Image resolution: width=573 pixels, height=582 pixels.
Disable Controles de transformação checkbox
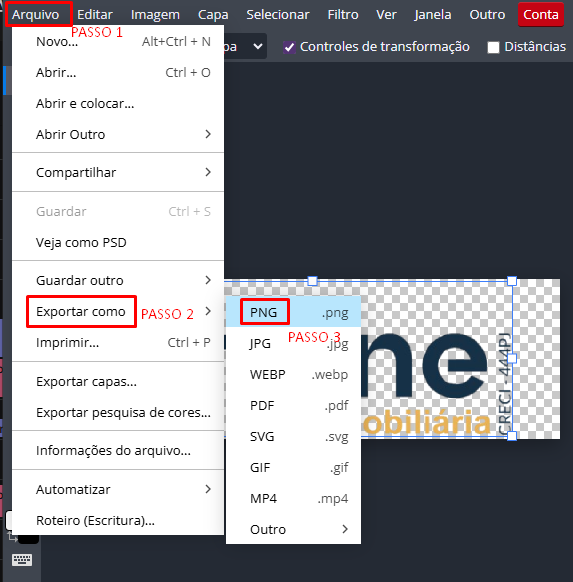(x=289, y=47)
